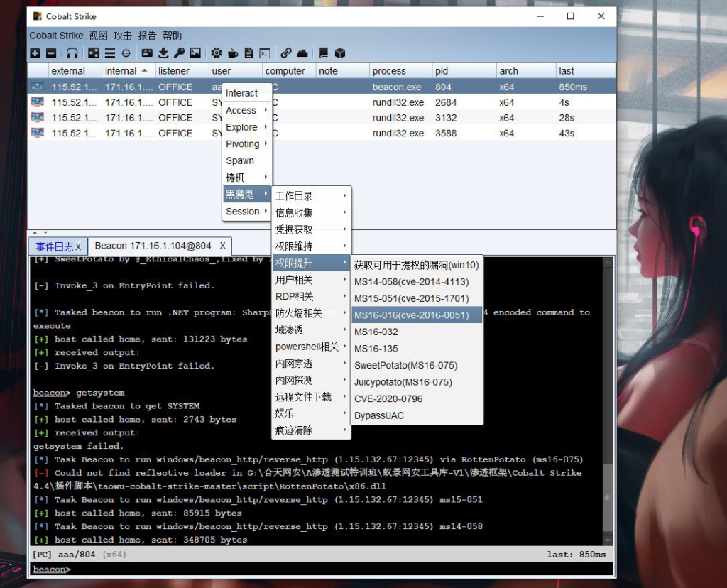Viewport: 727px width, 588px height.
Task: Select SweetPotato(MS16-075) entry
Action: pyautogui.click(x=417, y=365)
